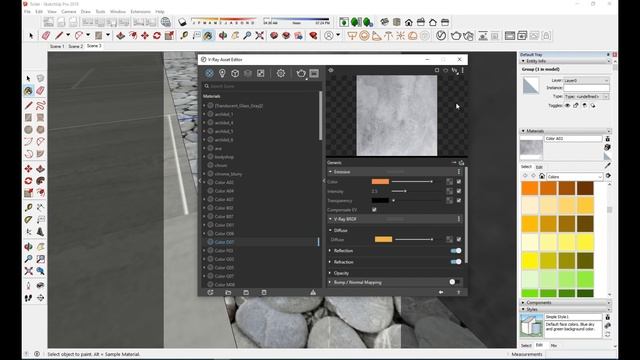Expand the Opacity section
Image resolution: width=640 pixels, height=360 pixels.
(330, 273)
